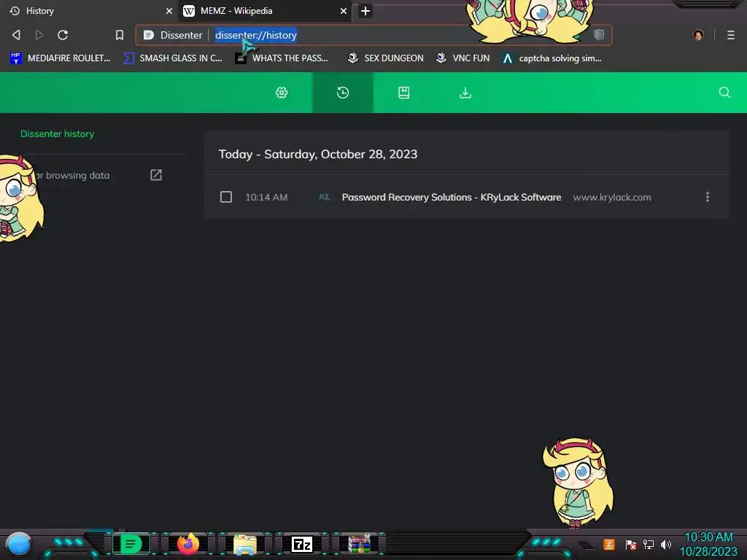
Task: Switch to the MEMZ - Wikipedia tab
Action: [x=265, y=11]
